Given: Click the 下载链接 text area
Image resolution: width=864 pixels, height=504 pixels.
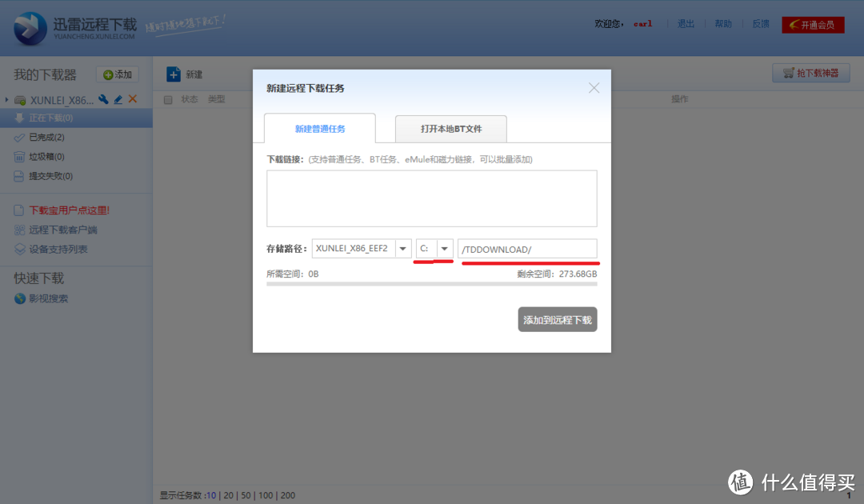Looking at the screenshot, I should [431, 198].
